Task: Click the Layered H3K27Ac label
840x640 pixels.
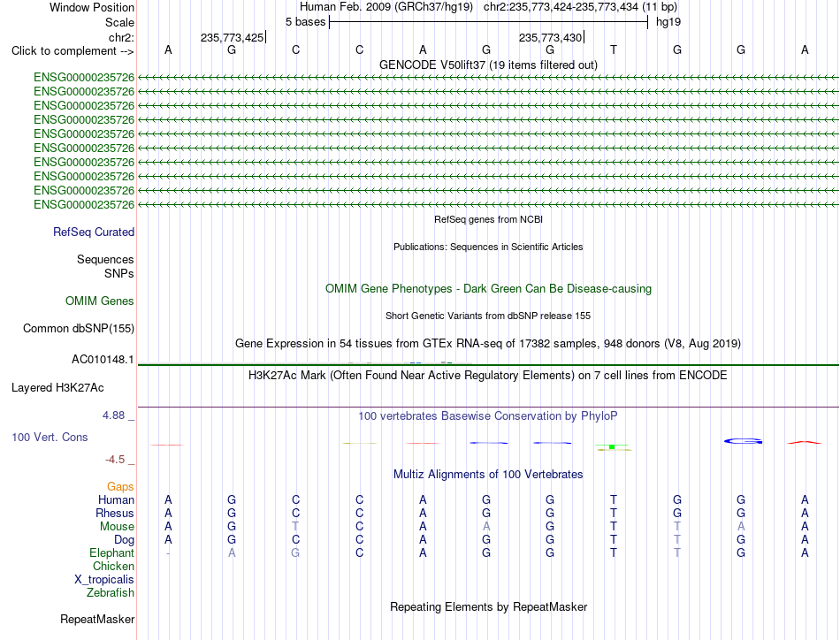Action: [x=57, y=388]
